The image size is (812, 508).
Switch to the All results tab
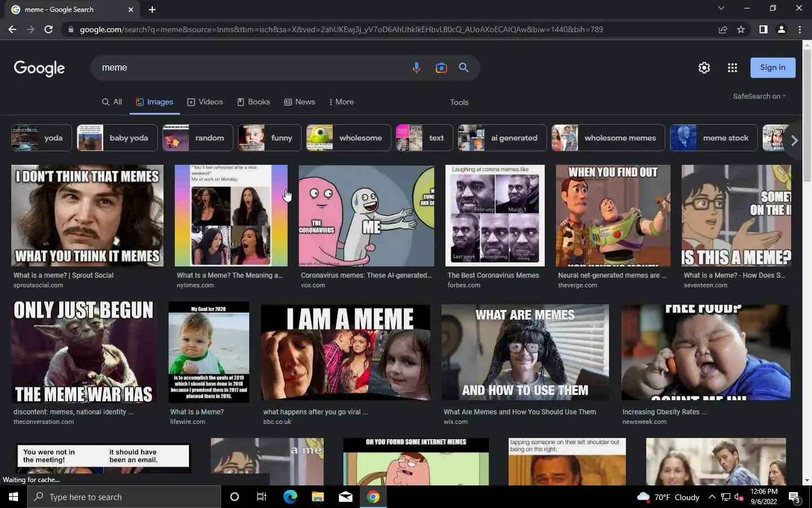pos(112,102)
